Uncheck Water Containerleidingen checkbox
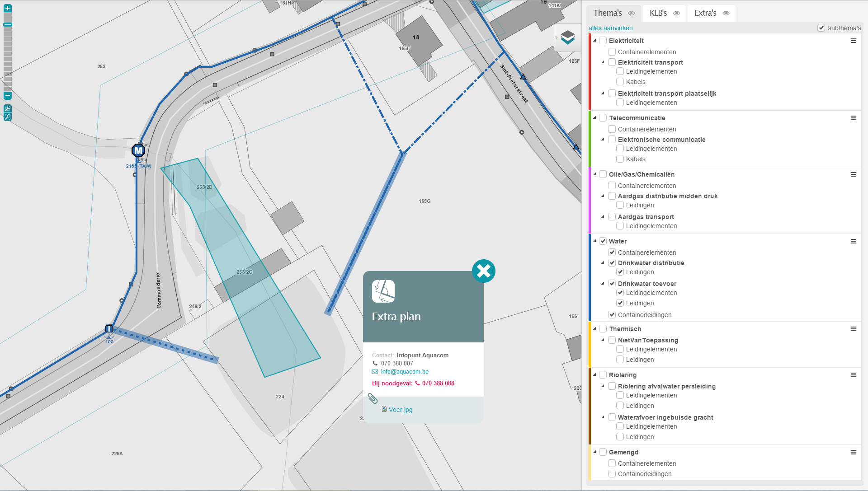Viewport: 868px width, 491px height. point(612,315)
